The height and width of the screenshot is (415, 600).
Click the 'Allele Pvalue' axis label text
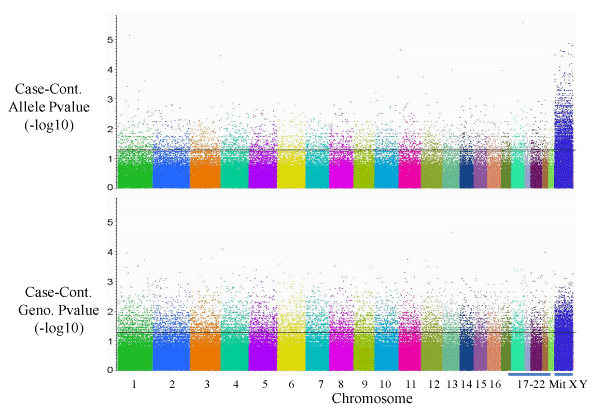tap(49, 107)
